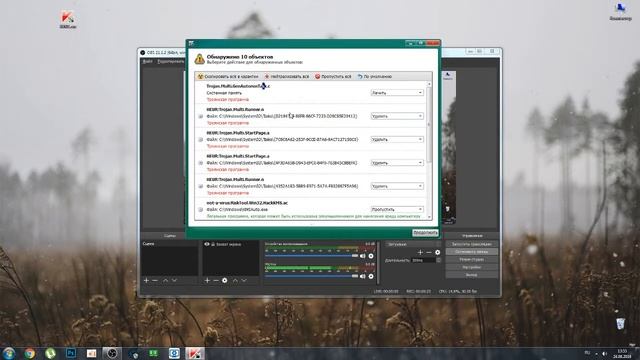The height and width of the screenshot is (360, 640).
Task: Open gear settings for playback device mixer channel
Action: [x=371, y=256]
